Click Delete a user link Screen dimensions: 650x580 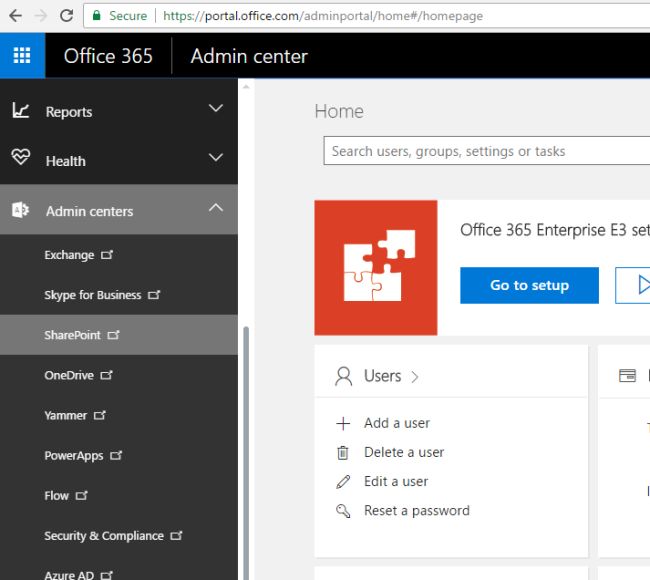pyautogui.click(x=404, y=452)
